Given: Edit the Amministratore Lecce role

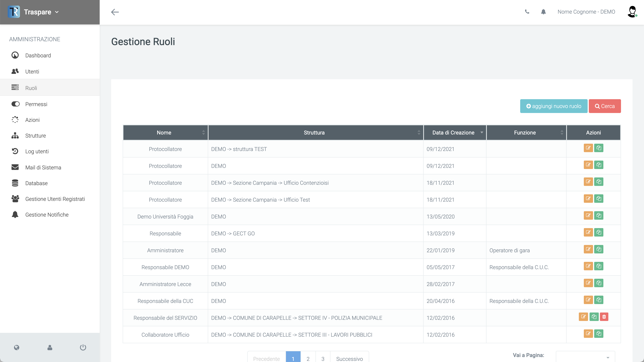Looking at the screenshot, I should point(588,283).
